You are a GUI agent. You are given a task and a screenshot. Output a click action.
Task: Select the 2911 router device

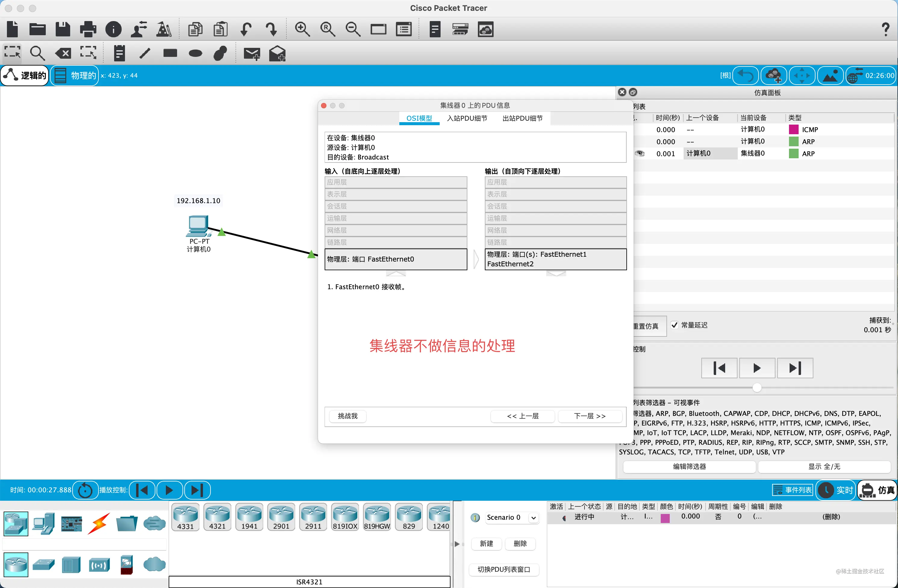tap(313, 517)
